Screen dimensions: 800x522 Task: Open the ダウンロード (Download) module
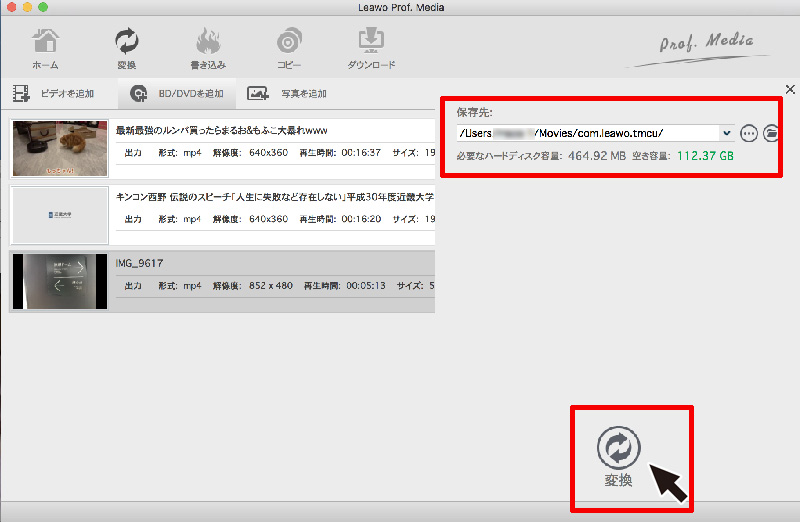tap(371, 48)
